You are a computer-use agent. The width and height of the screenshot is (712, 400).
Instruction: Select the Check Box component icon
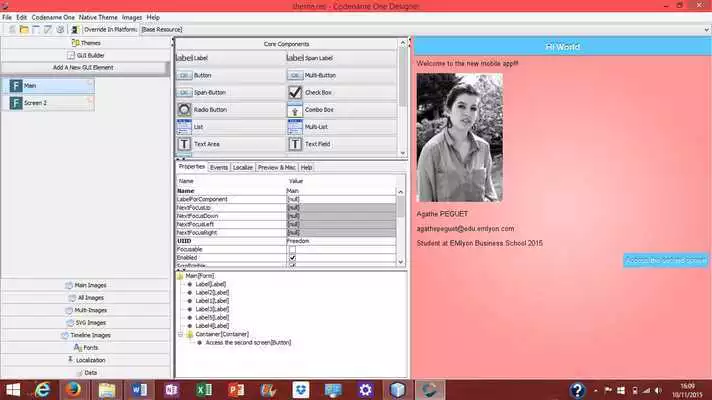coord(295,92)
